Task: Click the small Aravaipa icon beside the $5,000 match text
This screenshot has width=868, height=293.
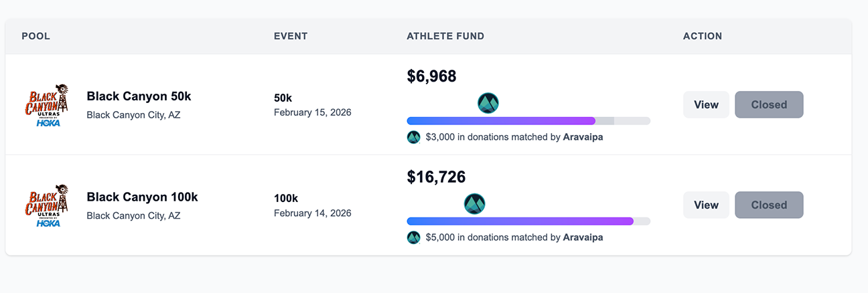Action: tap(413, 237)
